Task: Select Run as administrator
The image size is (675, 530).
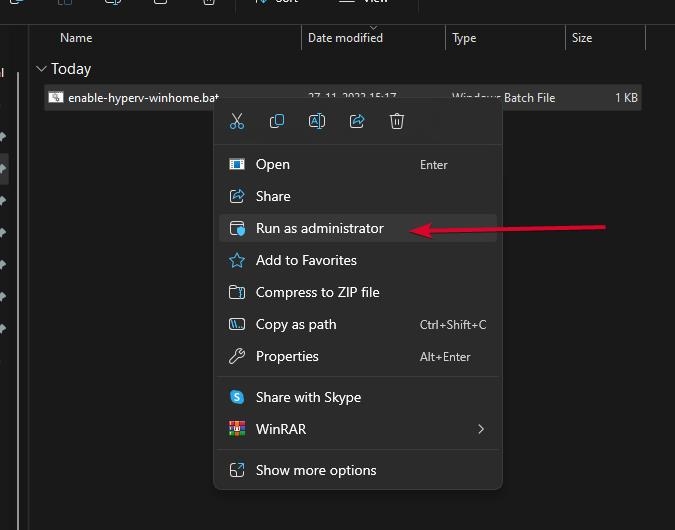Action: click(x=358, y=228)
